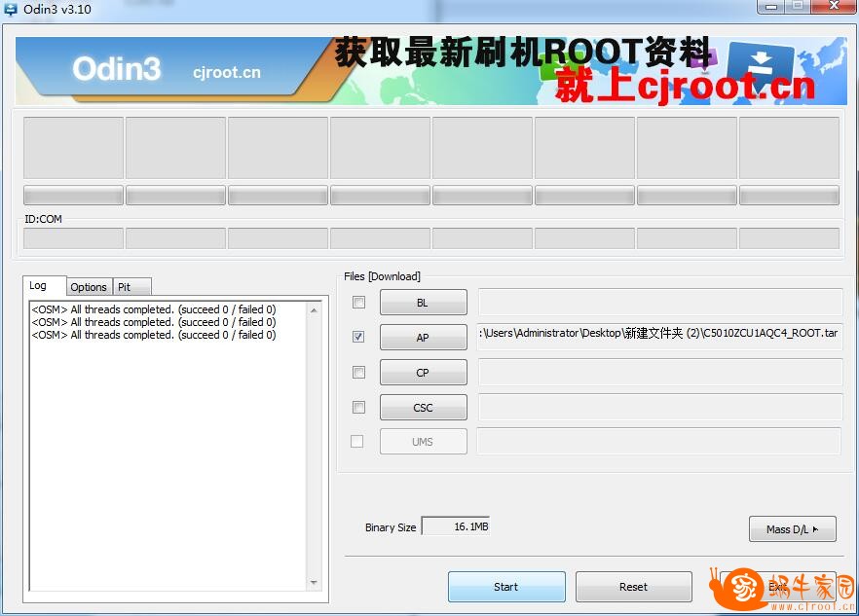The image size is (859, 616).
Task: Click the UMS file path field
Action: 659,442
